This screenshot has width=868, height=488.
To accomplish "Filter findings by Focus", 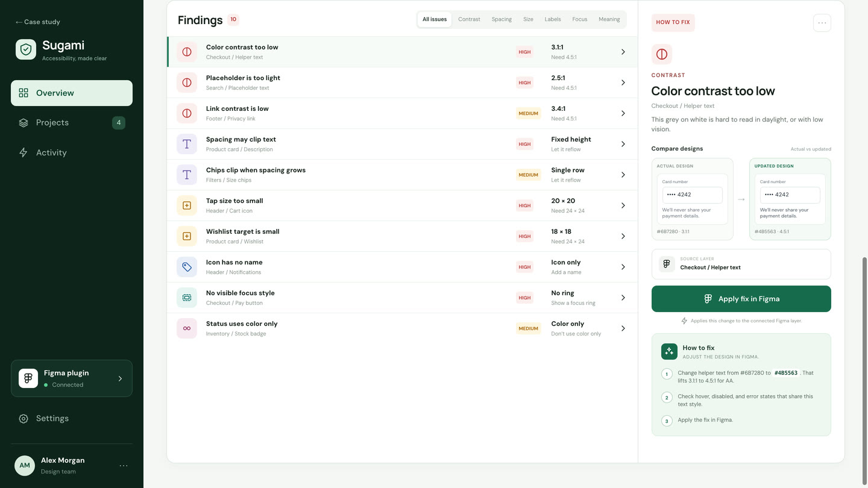I will 580,19.
